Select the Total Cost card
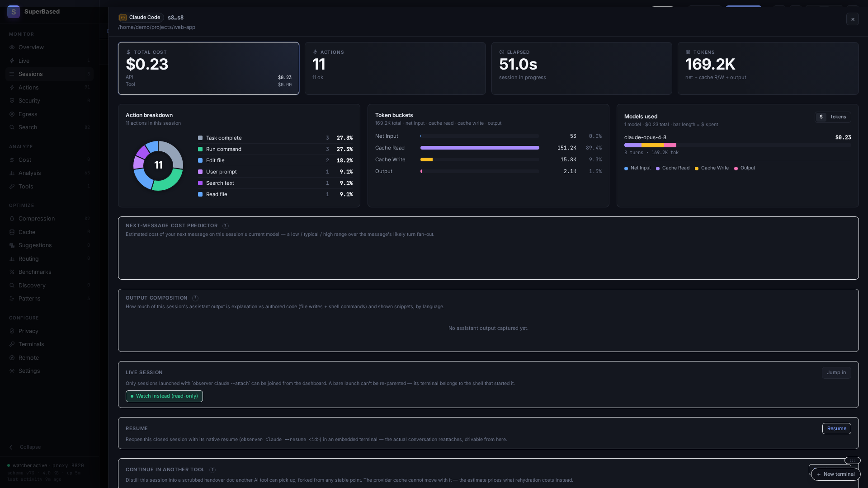The width and height of the screenshot is (868, 488). [x=208, y=69]
